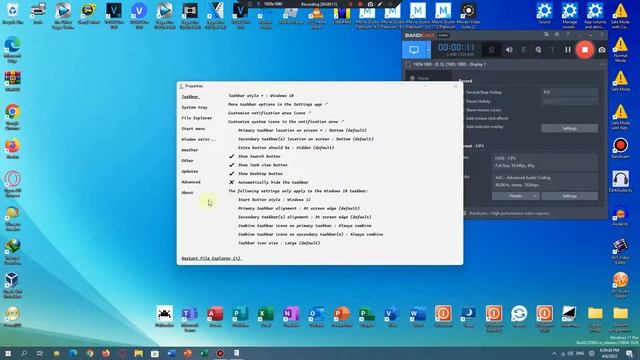Open Microsoft Edge desktop icon
This screenshot has height=360, width=640.
click(x=12, y=49)
